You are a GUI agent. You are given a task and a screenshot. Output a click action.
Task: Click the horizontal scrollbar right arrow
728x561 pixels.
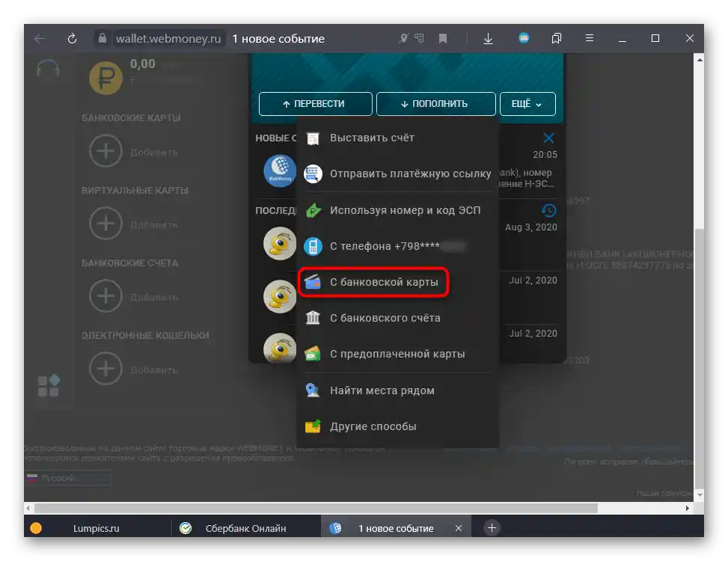687,508
